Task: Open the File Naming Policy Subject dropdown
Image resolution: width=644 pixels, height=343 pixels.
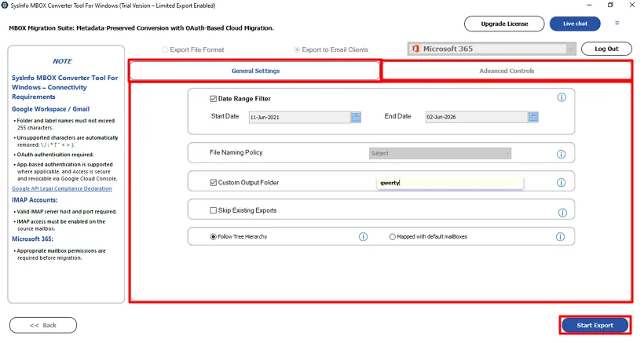Action: click(440, 154)
